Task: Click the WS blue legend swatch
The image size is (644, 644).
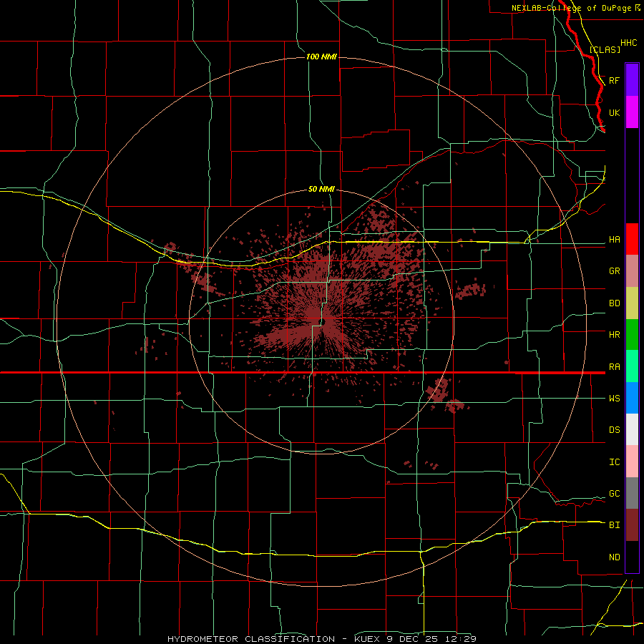Action: tap(632, 398)
